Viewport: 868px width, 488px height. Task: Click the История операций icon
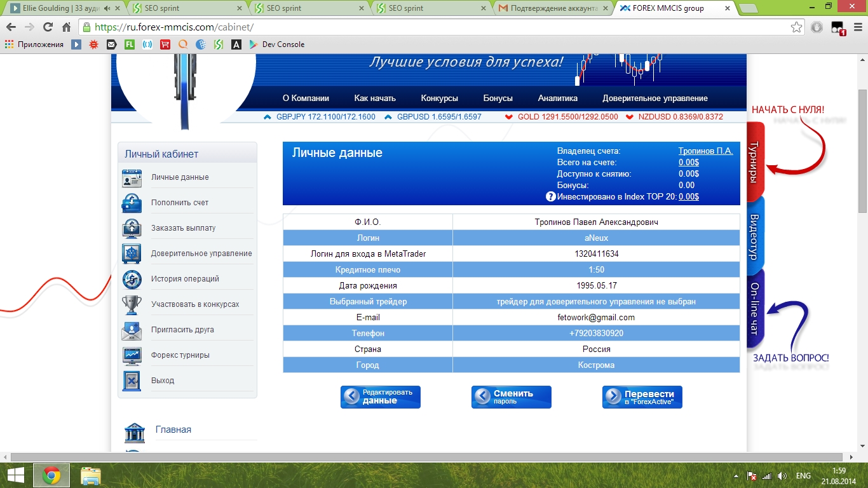click(132, 279)
